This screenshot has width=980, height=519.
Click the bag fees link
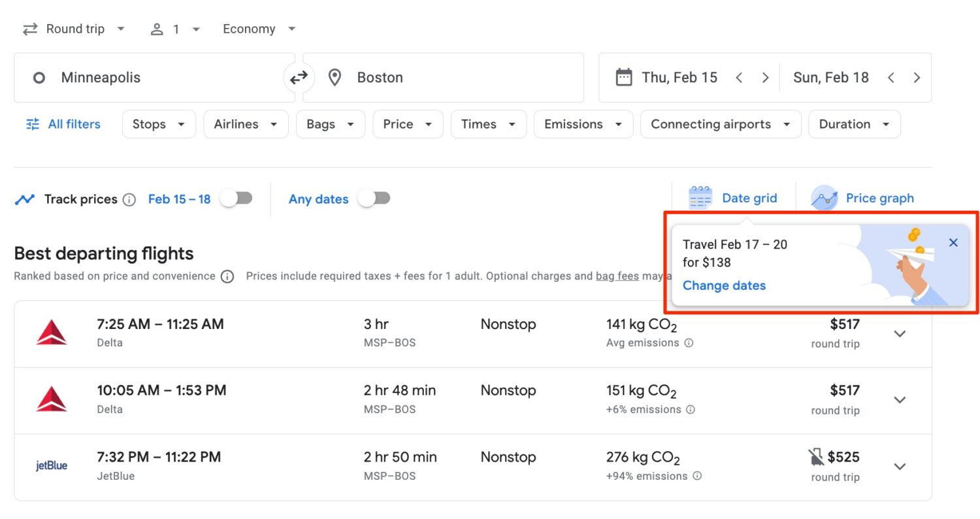click(x=617, y=275)
